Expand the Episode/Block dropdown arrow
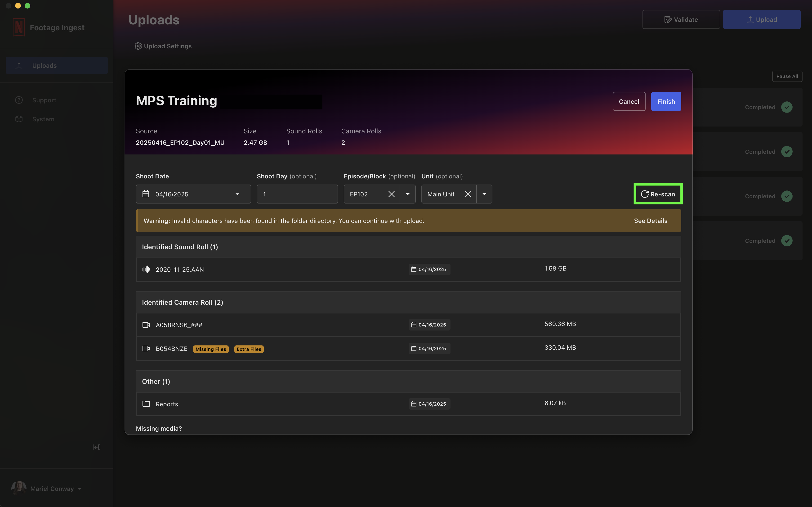 click(408, 194)
